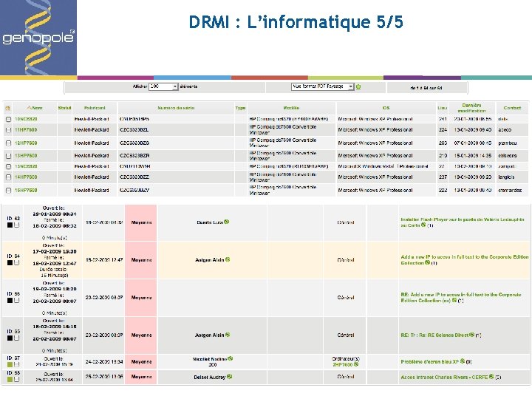Click the green status square under ID 57
This screenshot has width=532, height=399.
10,364
